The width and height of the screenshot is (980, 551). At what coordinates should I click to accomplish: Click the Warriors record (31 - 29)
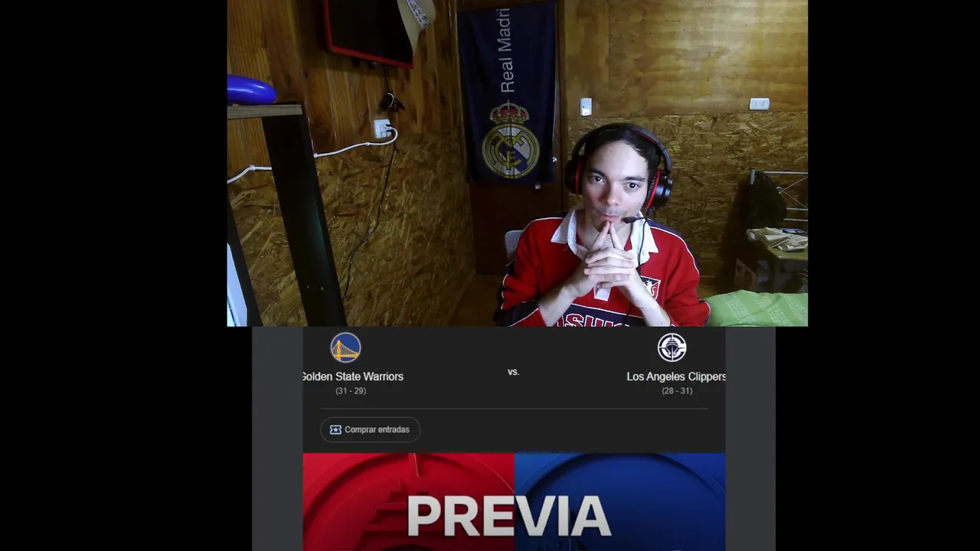[351, 391]
